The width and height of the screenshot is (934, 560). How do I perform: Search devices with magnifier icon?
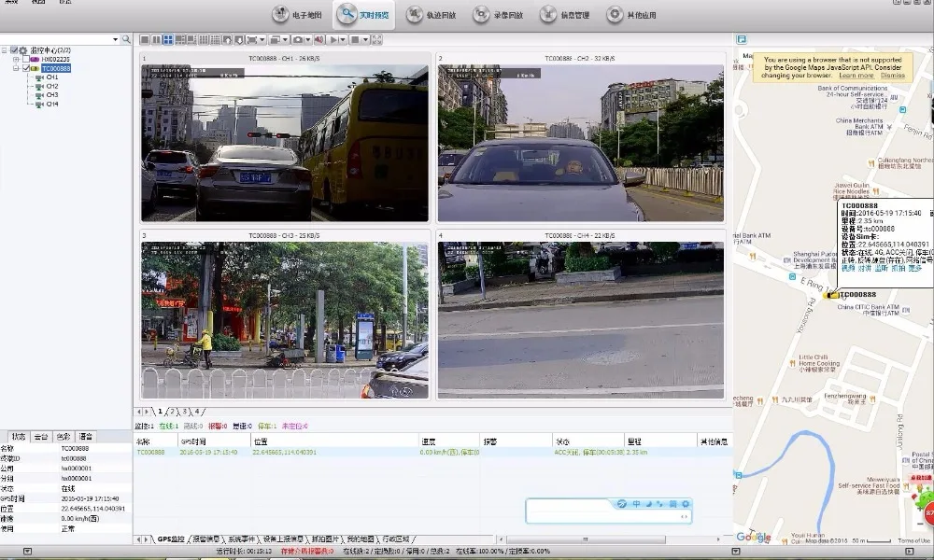(x=126, y=39)
